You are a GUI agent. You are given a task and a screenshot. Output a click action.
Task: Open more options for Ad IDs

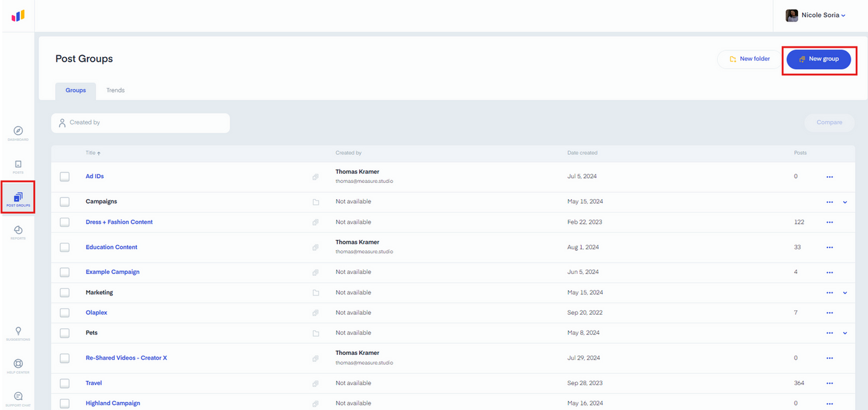click(x=830, y=177)
